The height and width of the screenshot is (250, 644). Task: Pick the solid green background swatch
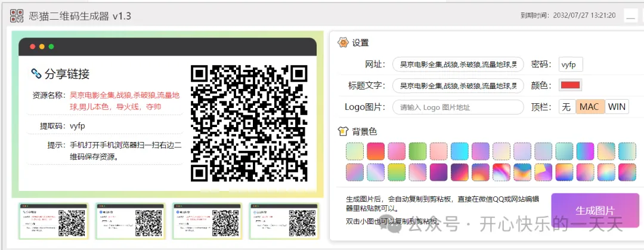coord(417,151)
